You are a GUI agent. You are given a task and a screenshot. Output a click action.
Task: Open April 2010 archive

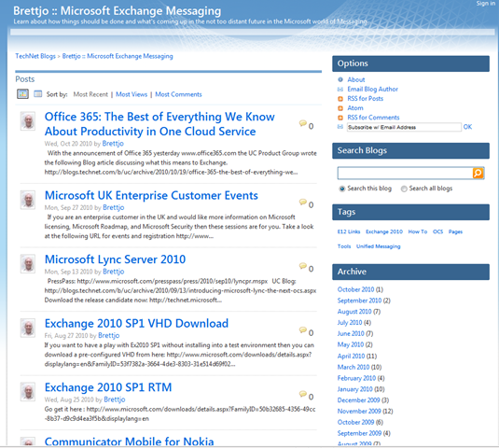[351, 356]
